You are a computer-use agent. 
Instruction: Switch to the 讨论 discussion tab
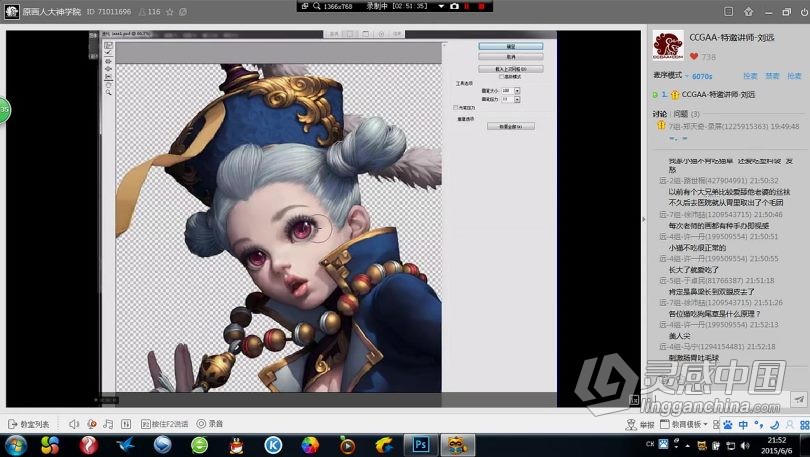tap(659, 114)
